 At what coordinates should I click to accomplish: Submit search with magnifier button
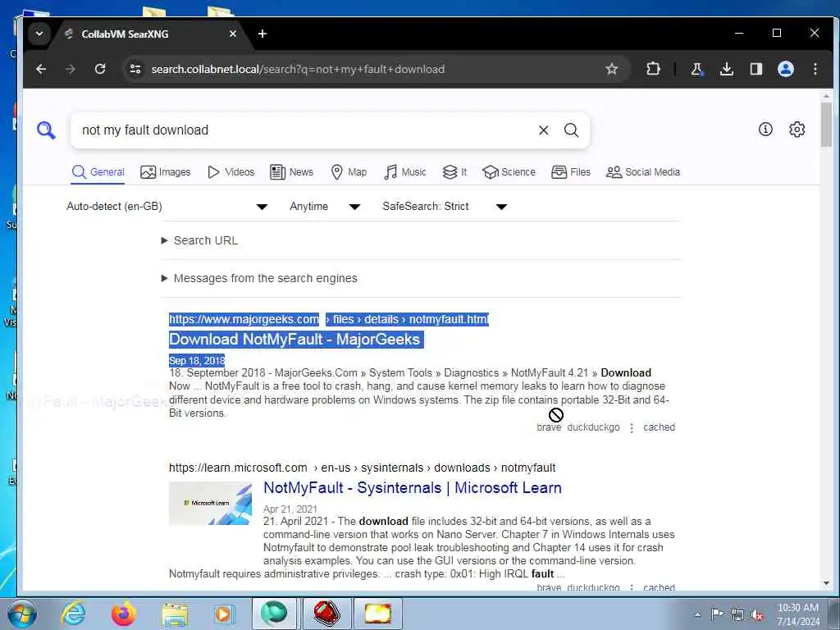pyautogui.click(x=572, y=130)
